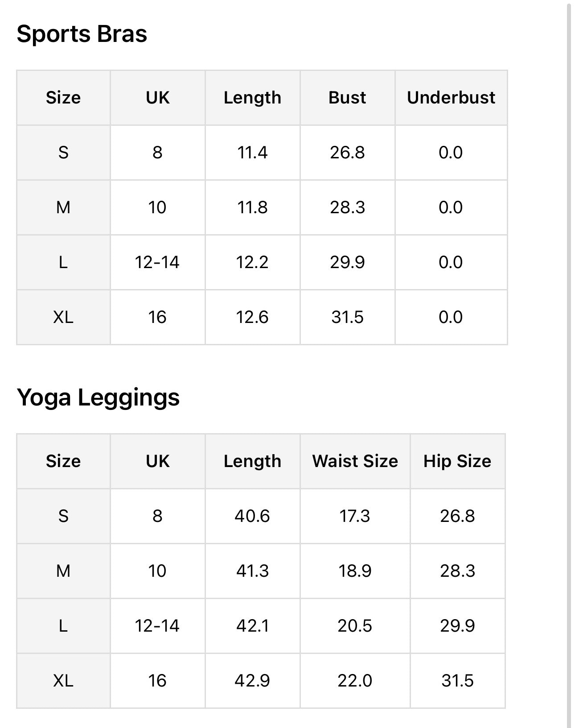Select the Underbust column header
575x728 pixels.
[451, 98]
